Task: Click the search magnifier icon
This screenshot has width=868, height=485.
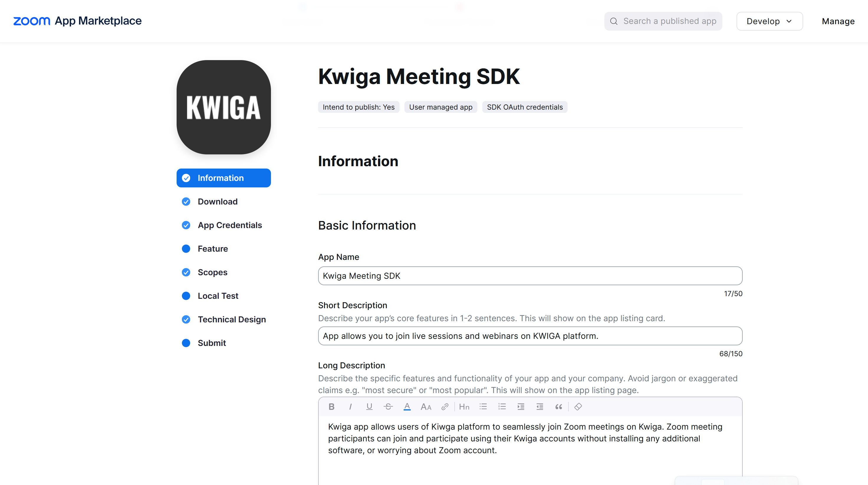Action: pyautogui.click(x=614, y=21)
